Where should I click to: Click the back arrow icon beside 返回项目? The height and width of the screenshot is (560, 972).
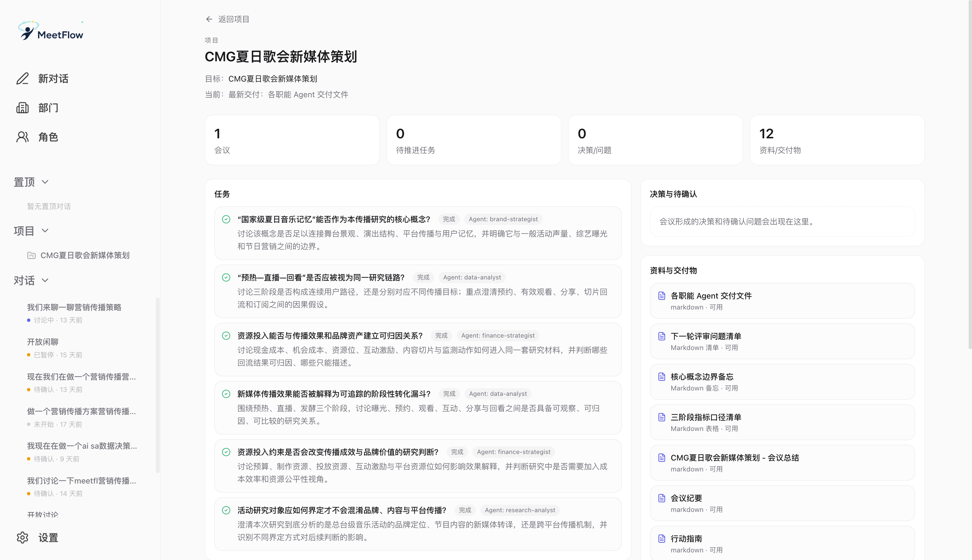point(209,19)
